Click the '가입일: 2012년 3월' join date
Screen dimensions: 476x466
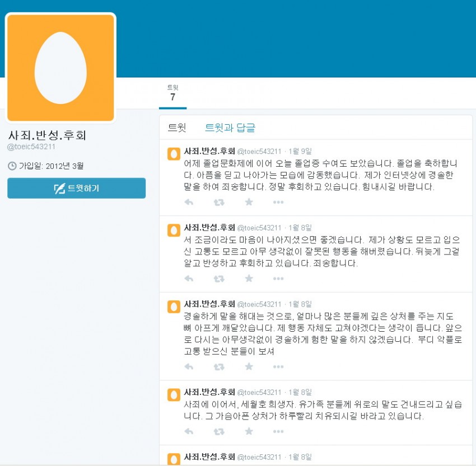click(46, 166)
